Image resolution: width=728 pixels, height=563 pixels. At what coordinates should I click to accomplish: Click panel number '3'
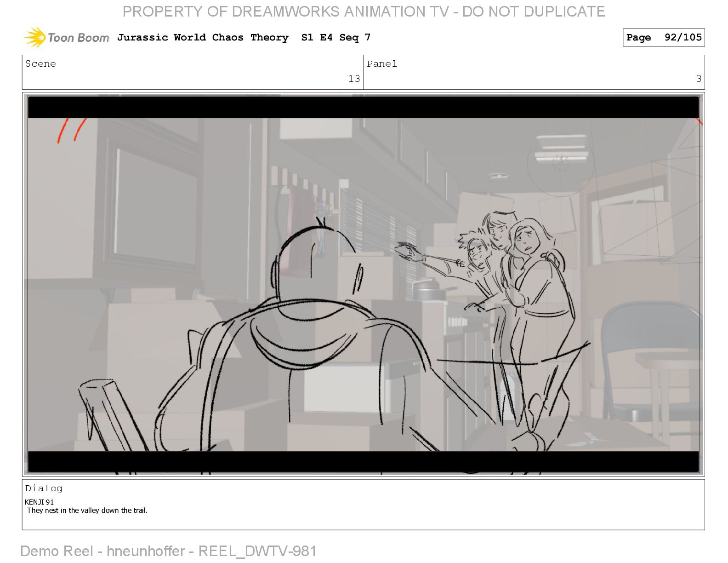click(x=699, y=79)
